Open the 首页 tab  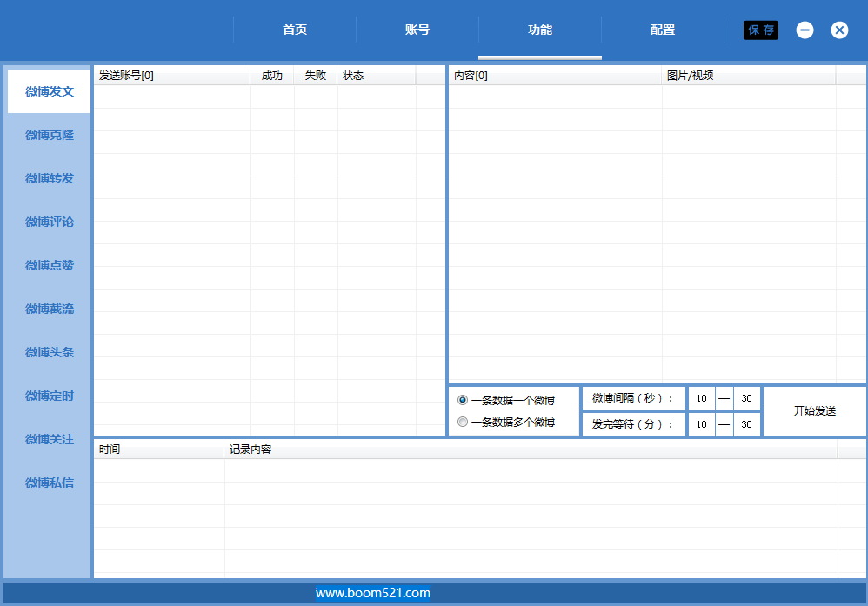point(295,30)
